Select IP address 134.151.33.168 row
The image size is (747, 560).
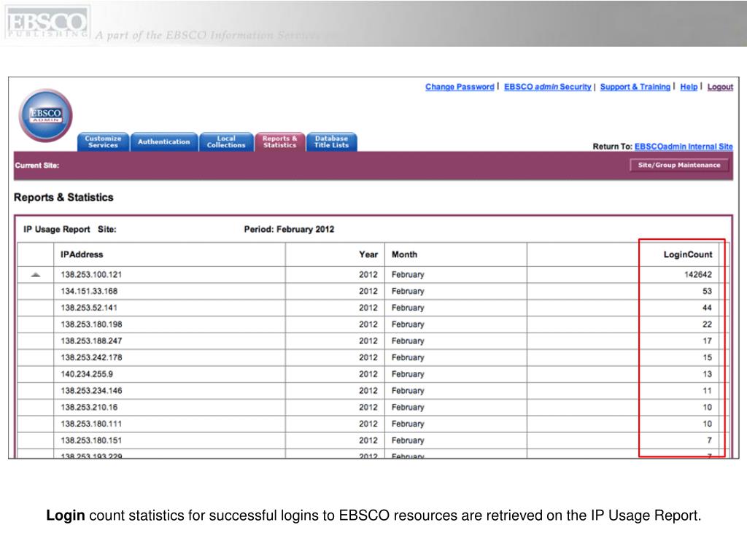[x=89, y=292]
